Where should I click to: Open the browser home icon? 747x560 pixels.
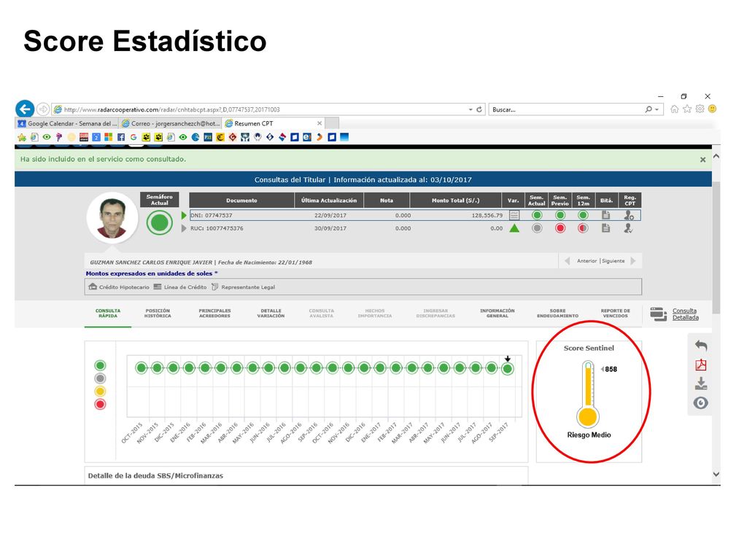pyautogui.click(x=674, y=109)
